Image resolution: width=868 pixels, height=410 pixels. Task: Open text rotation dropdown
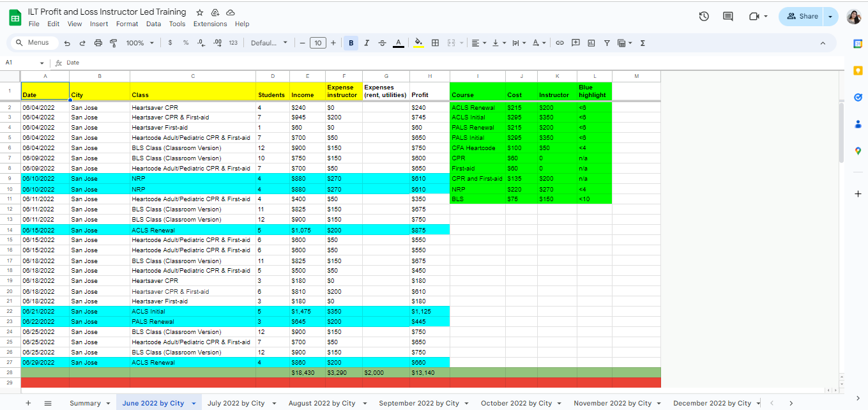539,43
